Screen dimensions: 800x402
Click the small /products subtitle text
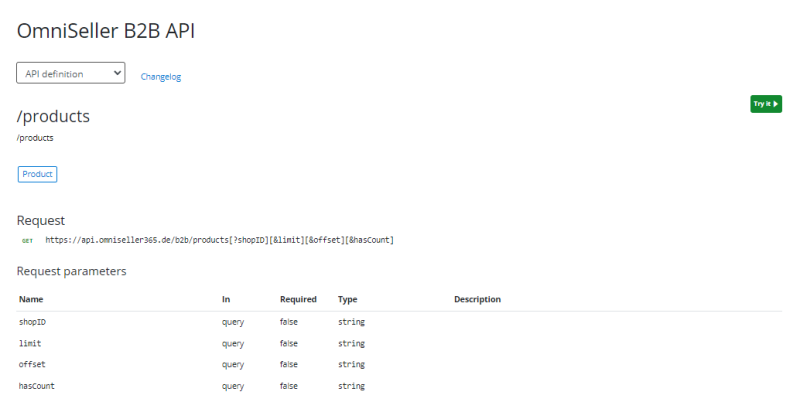[35, 138]
